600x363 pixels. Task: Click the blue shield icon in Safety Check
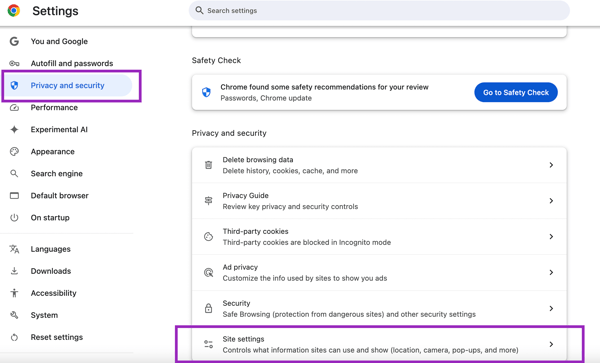coord(206,92)
